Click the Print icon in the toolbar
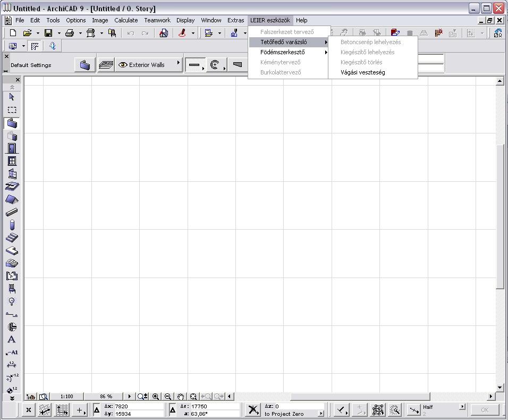The height and width of the screenshot is (420, 508). 70,33
